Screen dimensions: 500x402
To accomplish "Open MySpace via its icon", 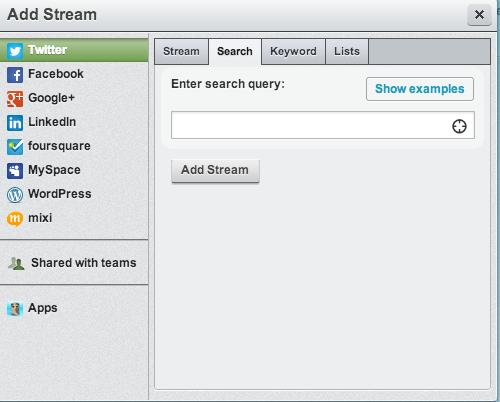I will tap(15, 171).
